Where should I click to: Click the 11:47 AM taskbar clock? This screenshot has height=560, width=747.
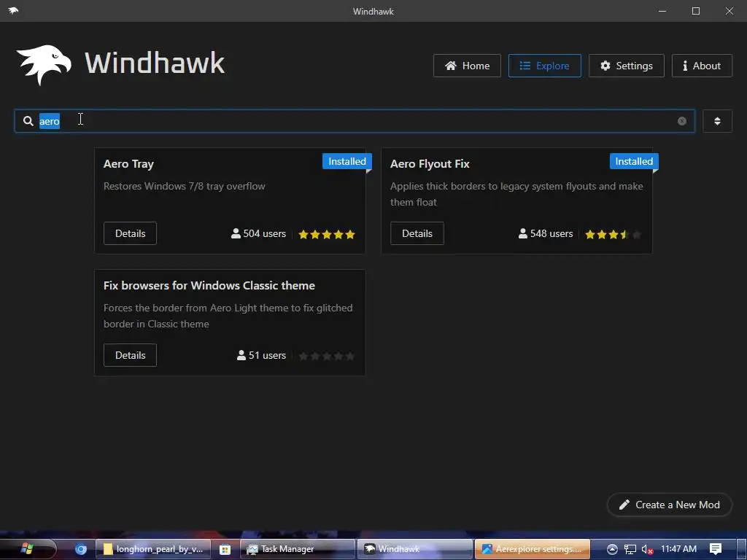(678, 549)
